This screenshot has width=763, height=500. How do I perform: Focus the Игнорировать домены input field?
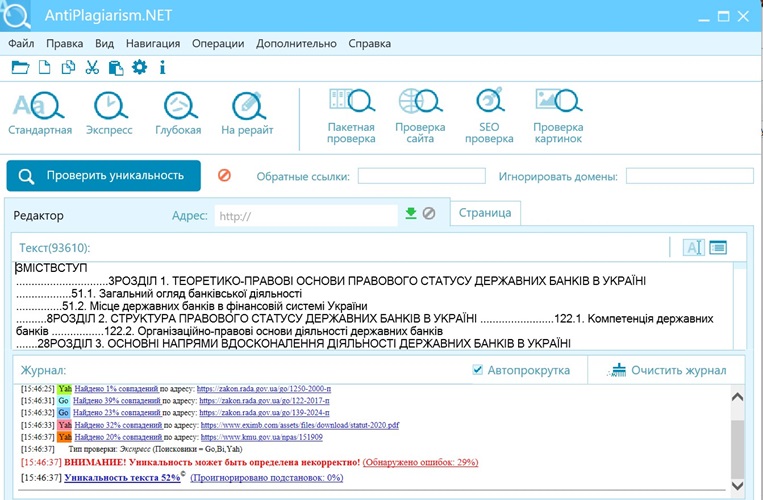[690, 176]
